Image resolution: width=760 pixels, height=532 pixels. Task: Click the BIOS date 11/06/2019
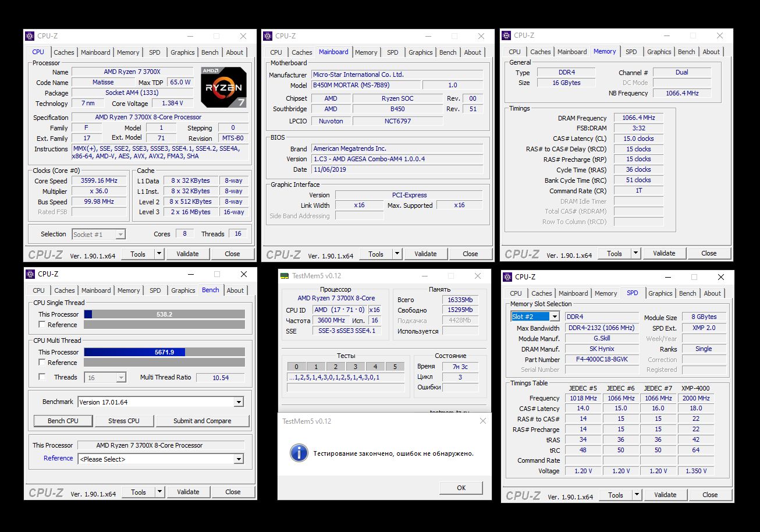pos(397,169)
